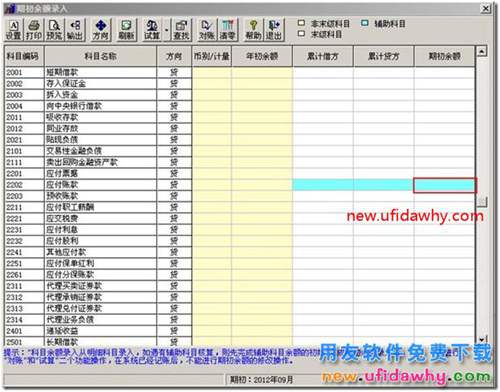Select the row 代理兑付证券款
The image size is (500, 392).
click(240, 309)
